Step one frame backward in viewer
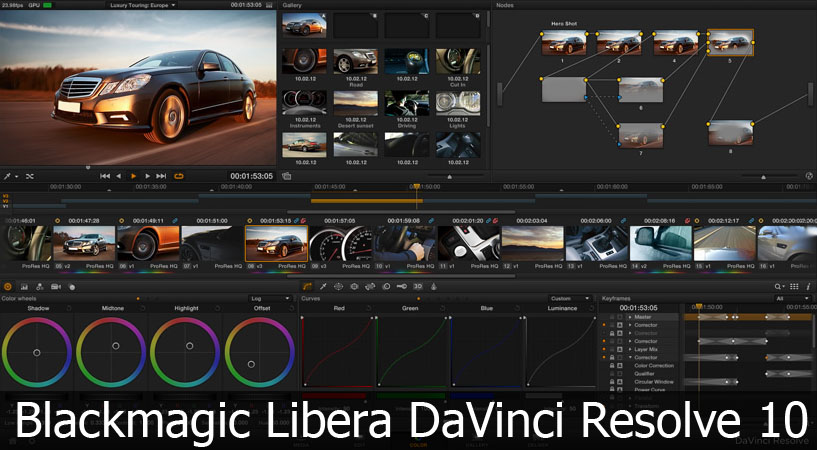This screenshot has height=450, width=817. [119, 176]
